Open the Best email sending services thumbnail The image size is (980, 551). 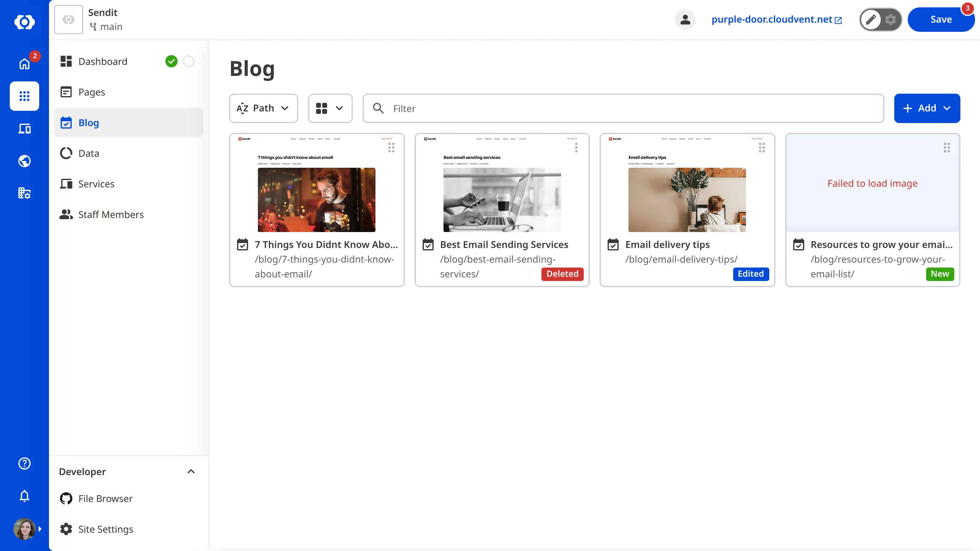click(x=502, y=183)
